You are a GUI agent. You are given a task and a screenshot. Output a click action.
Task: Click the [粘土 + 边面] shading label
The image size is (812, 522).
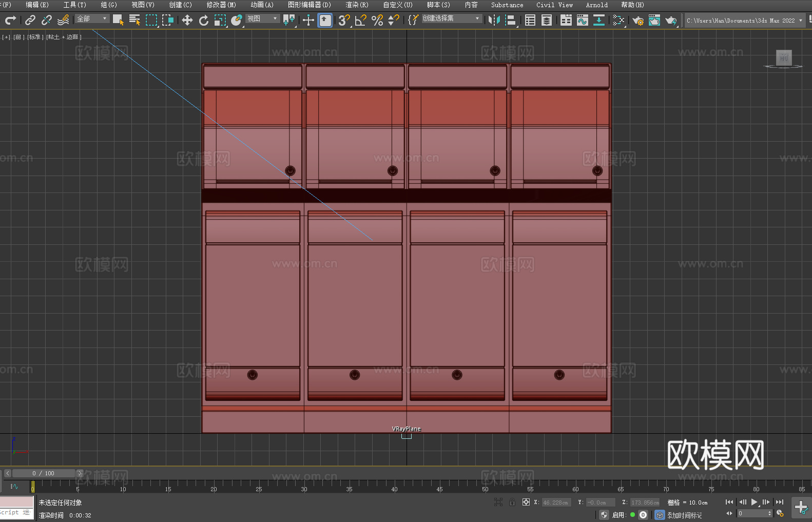[64, 37]
